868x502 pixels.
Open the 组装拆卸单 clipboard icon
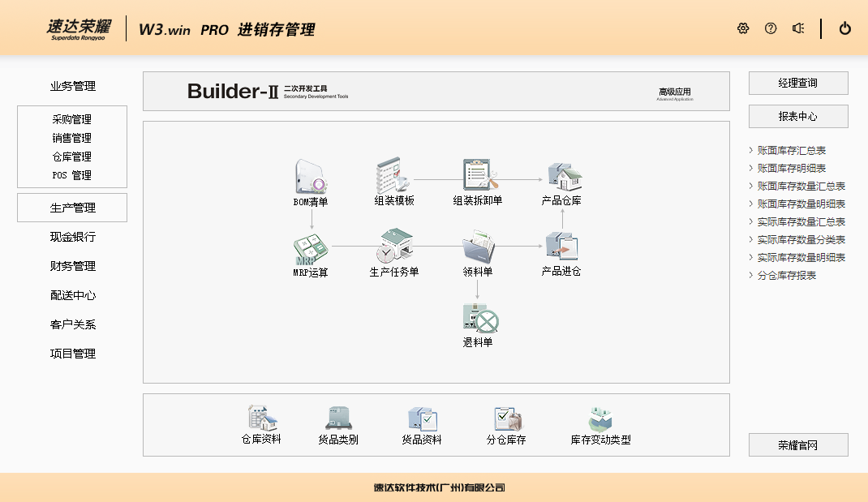pyautogui.click(x=478, y=175)
